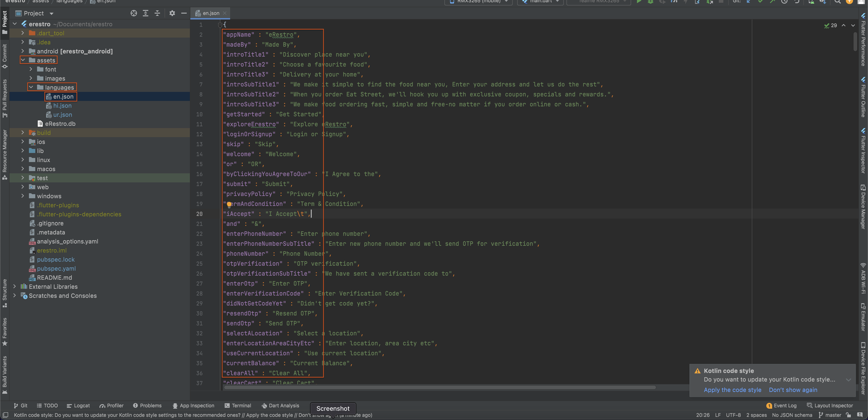Image resolution: width=868 pixels, height=420 pixels.
Task: Toggle the TODO panel at bottom
Action: point(49,406)
